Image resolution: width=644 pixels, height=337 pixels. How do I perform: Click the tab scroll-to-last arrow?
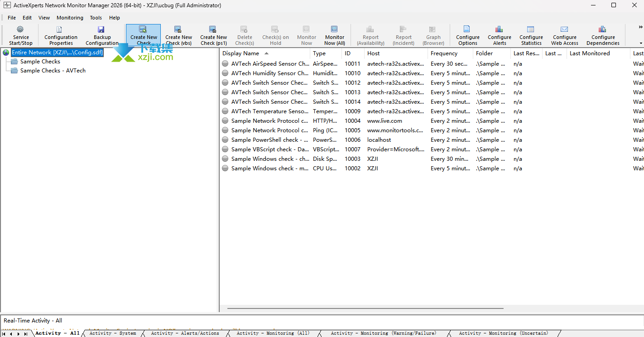pos(26,334)
